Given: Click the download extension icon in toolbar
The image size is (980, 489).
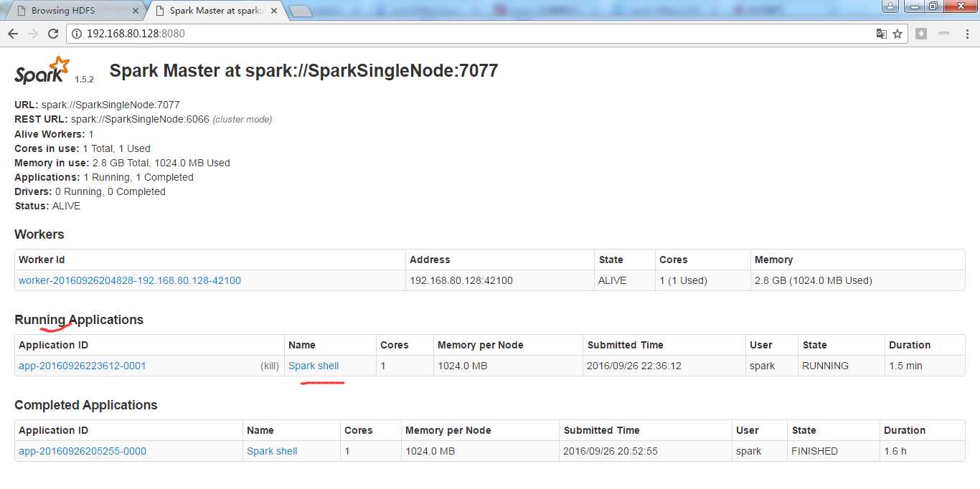Looking at the screenshot, I should (x=921, y=34).
